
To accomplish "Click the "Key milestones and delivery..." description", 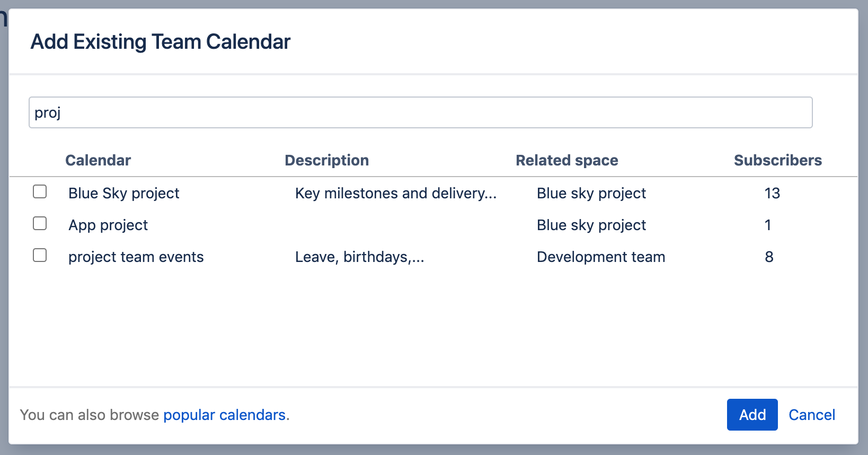I will point(395,193).
